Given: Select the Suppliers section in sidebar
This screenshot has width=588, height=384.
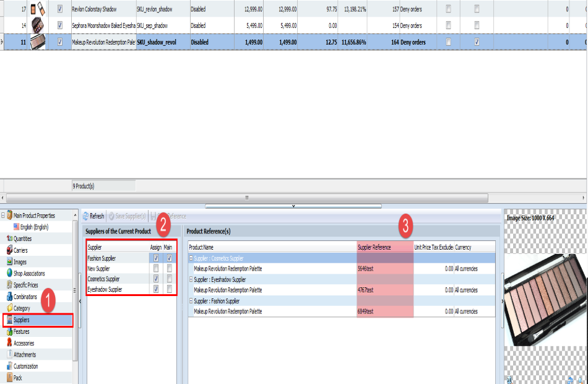Looking at the screenshot, I should click(x=38, y=320).
